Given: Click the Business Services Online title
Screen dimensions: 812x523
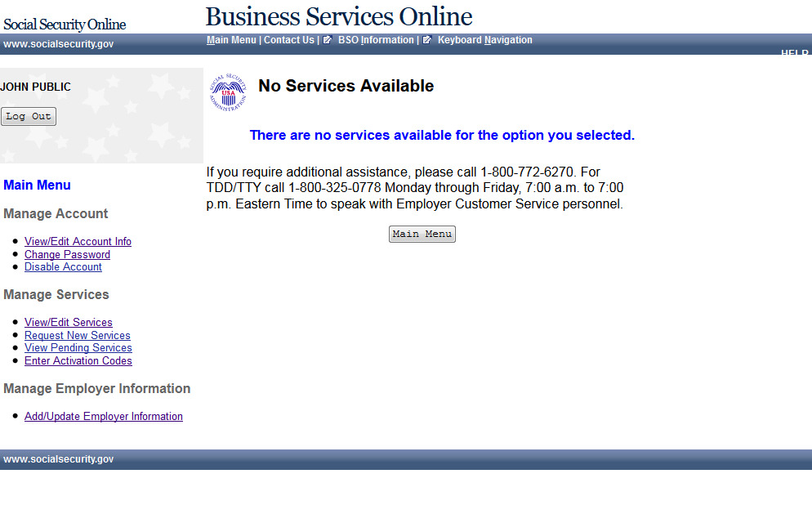Looking at the screenshot, I should point(339,16).
